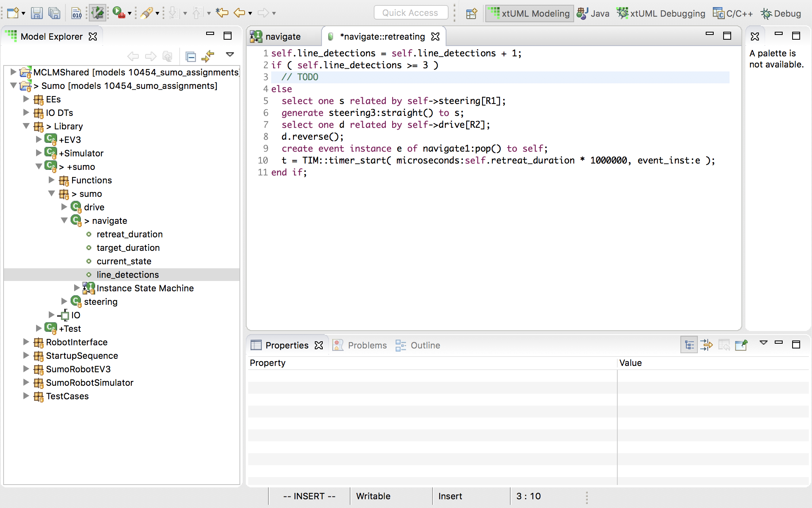The height and width of the screenshot is (508, 812).
Task: Click Show Advanced Properties arrow icon
Action: click(x=707, y=345)
